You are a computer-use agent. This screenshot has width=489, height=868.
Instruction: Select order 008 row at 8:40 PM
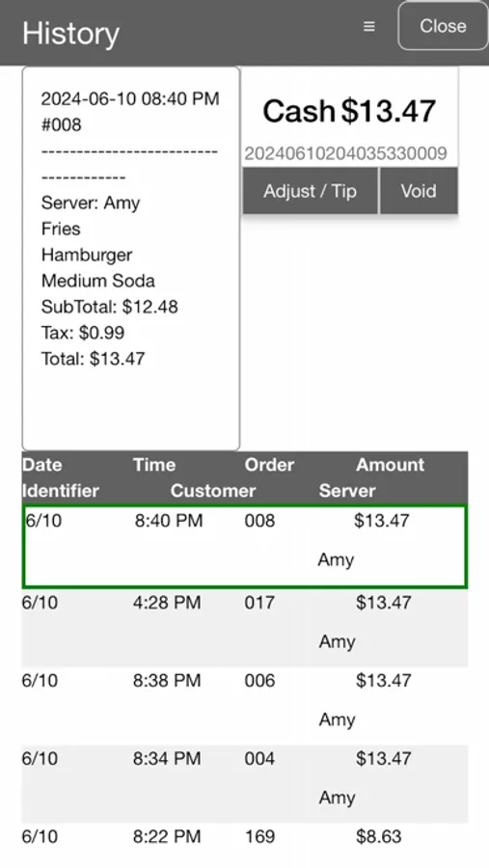point(245,546)
